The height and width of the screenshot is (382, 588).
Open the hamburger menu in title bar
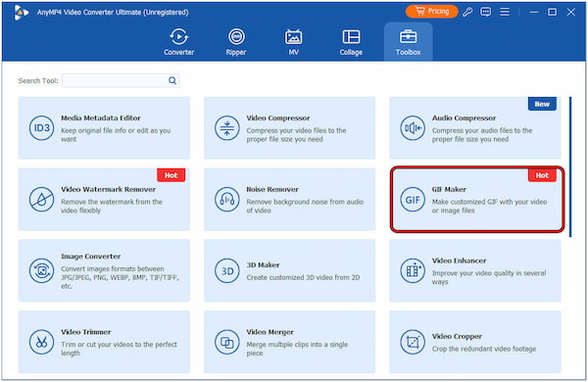pos(505,12)
